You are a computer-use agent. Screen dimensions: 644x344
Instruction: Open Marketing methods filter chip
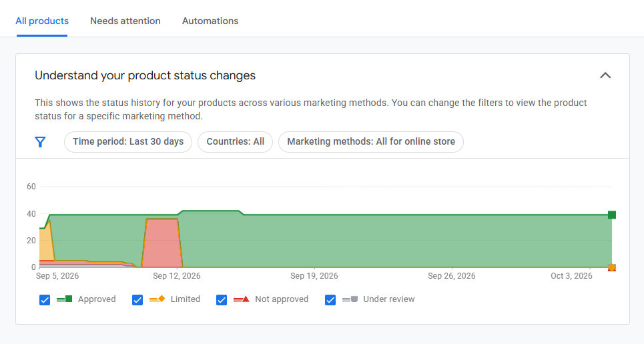pyautogui.click(x=371, y=141)
